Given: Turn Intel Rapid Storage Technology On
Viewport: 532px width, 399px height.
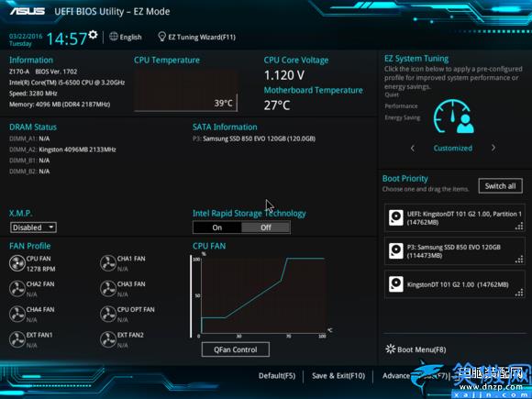Looking at the screenshot, I should point(217,227).
